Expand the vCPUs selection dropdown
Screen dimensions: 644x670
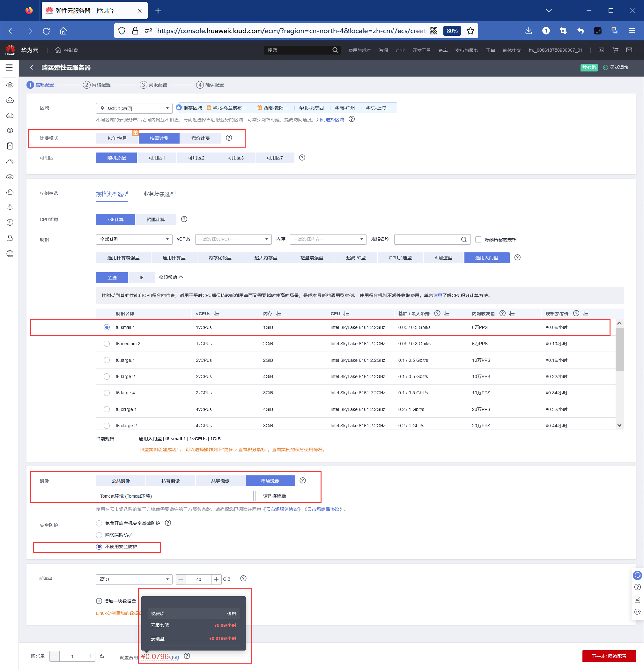tap(233, 240)
